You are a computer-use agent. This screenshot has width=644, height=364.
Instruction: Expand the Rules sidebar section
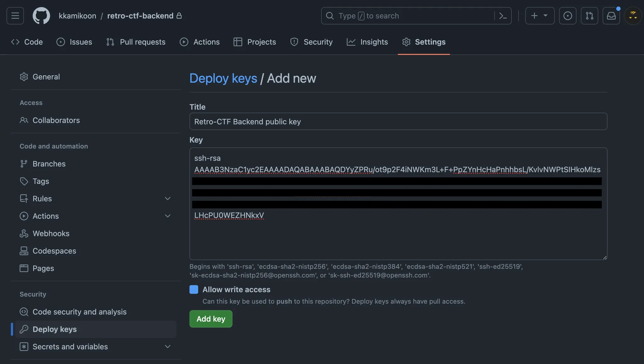168,199
